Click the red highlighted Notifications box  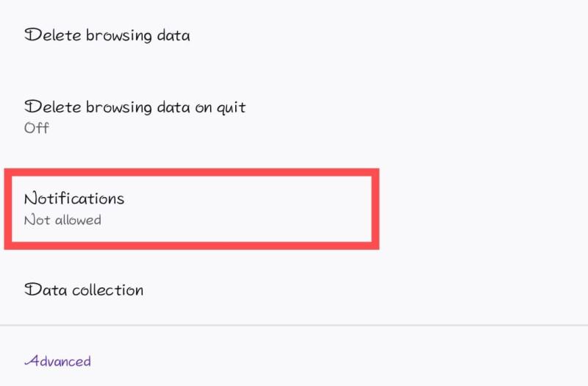tap(191, 209)
